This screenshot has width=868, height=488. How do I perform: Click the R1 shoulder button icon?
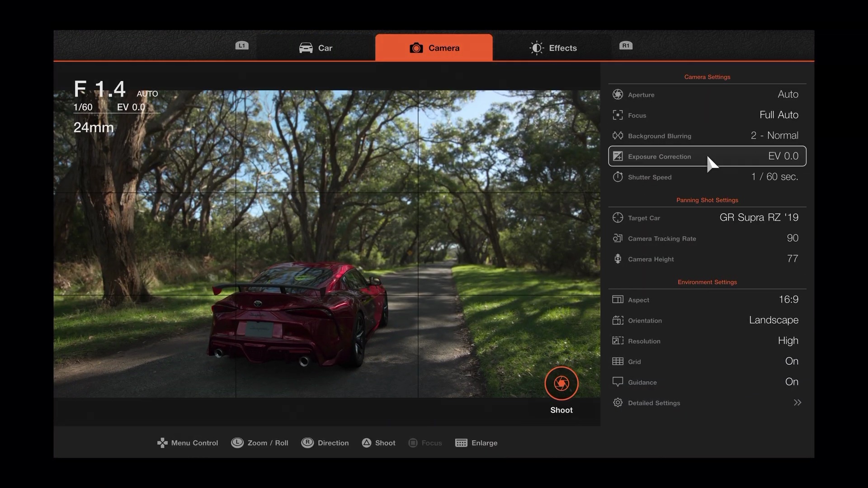click(626, 46)
